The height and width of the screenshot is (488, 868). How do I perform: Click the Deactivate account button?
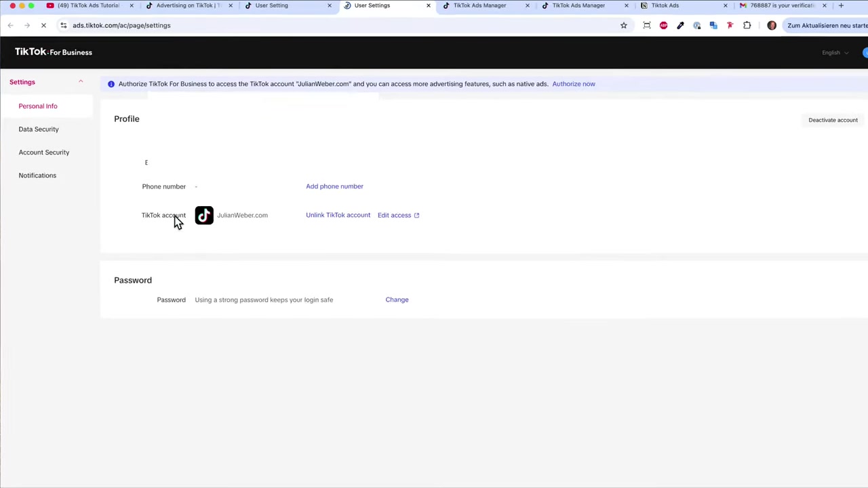(x=833, y=120)
